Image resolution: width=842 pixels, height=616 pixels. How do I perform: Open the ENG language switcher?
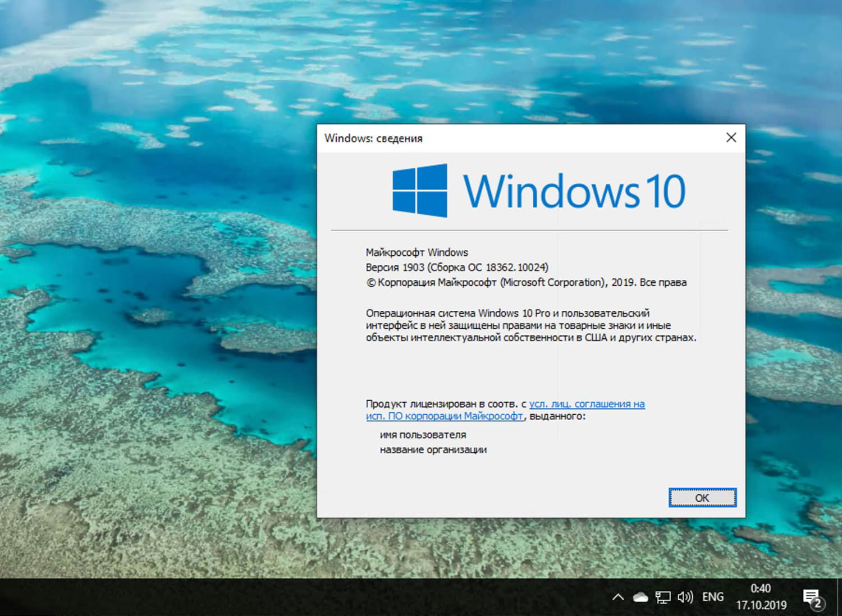pos(712,596)
